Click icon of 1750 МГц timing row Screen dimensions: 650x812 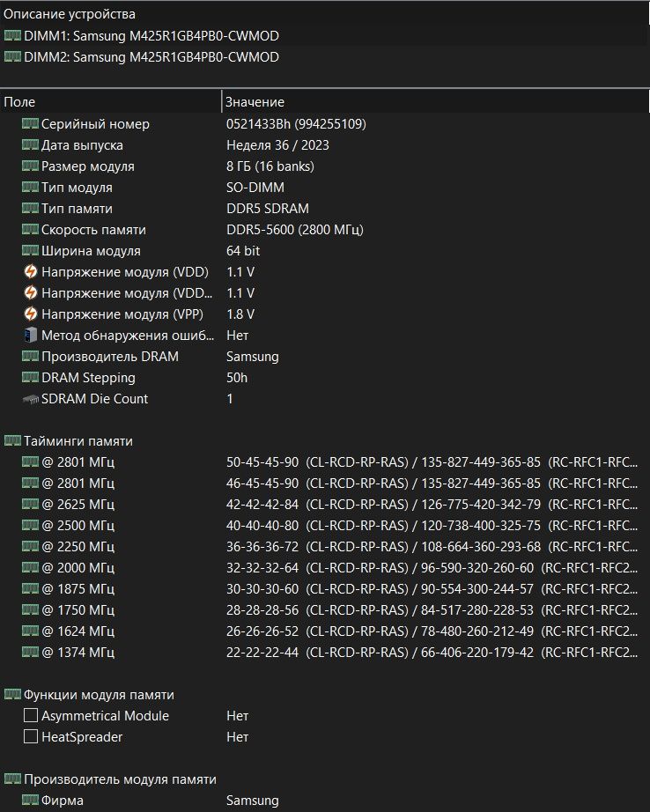pos(30,610)
